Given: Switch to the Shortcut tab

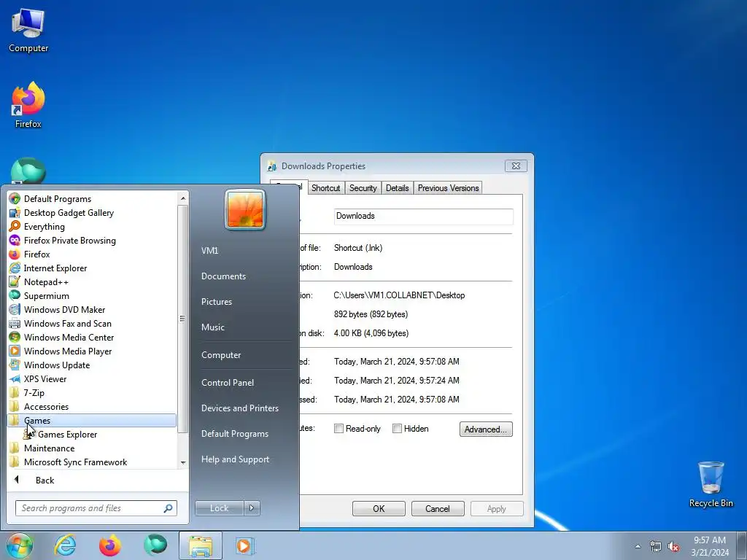Looking at the screenshot, I should pyautogui.click(x=326, y=188).
